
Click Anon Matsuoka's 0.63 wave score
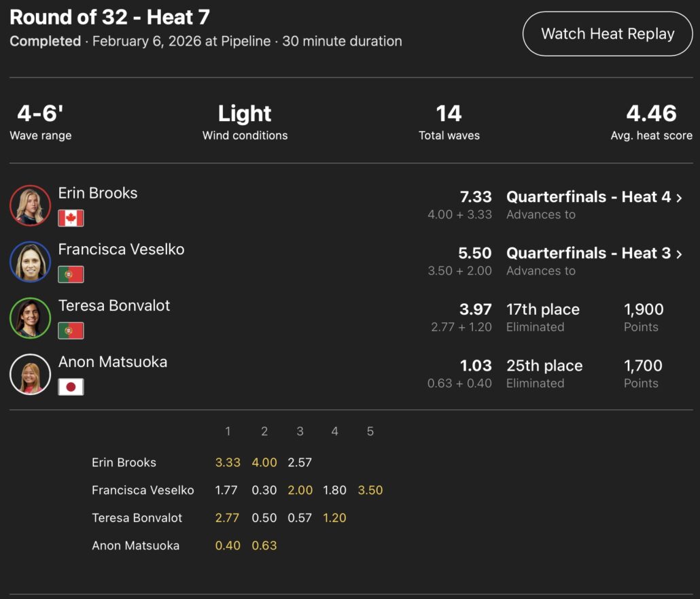(x=264, y=545)
